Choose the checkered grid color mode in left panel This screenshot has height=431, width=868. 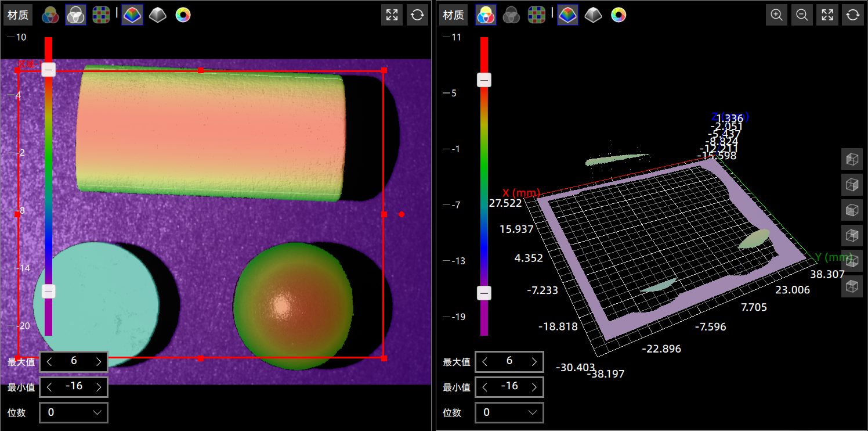pyautogui.click(x=102, y=15)
